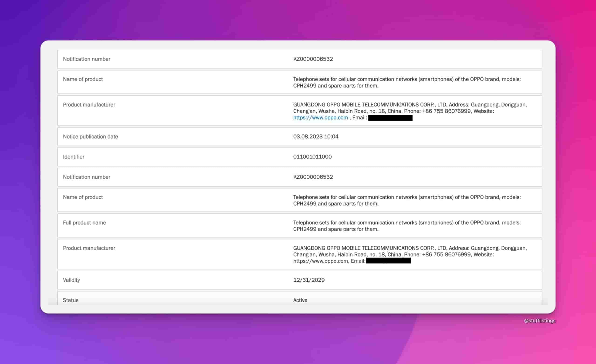
Task: Click the Validity label
Action: (71, 280)
